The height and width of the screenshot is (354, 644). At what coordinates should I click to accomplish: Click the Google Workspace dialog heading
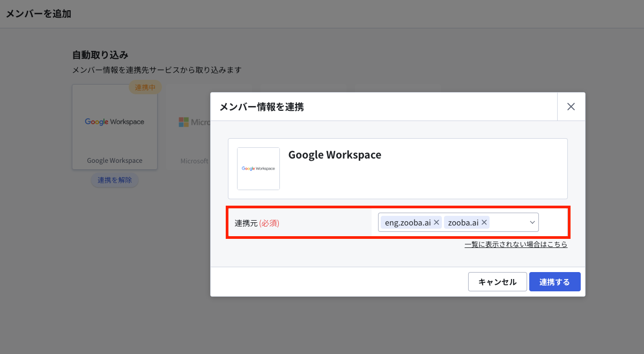click(x=335, y=155)
